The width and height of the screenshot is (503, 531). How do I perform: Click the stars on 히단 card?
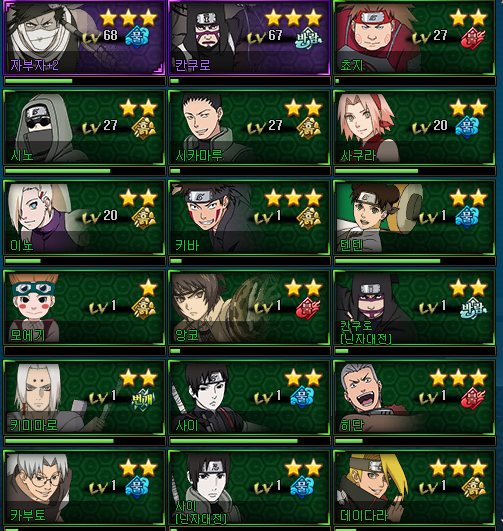coord(459,378)
